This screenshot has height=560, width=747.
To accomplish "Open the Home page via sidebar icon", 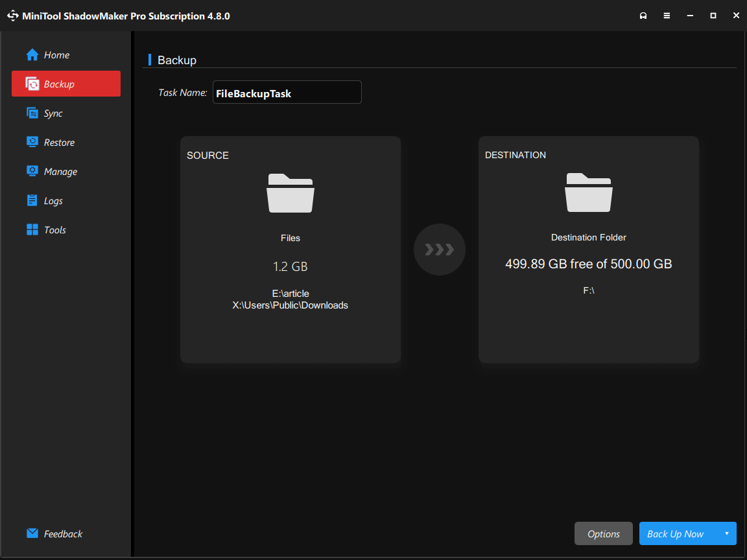I will click(x=31, y=54).
